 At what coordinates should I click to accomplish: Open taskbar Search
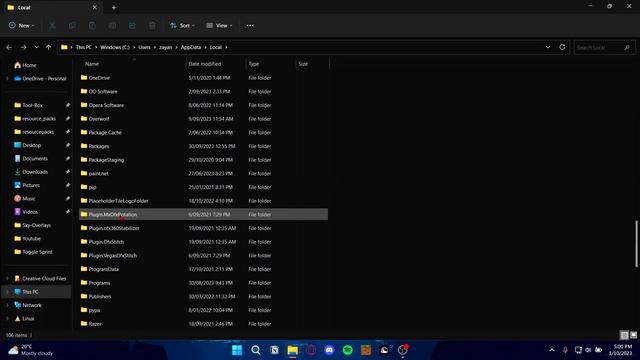pyautogui.click(x=256, y=350)
